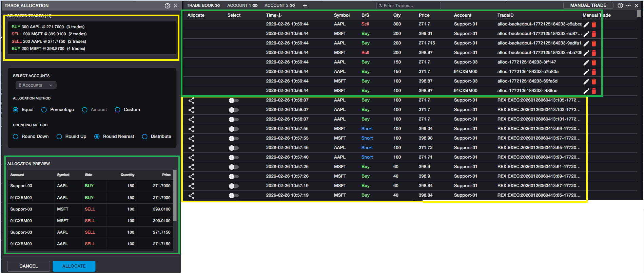The height and width of the screenshot is (273, 644).
Task: Toggle select switch for AAPL Short 271.72 trade
Action: 233,148
